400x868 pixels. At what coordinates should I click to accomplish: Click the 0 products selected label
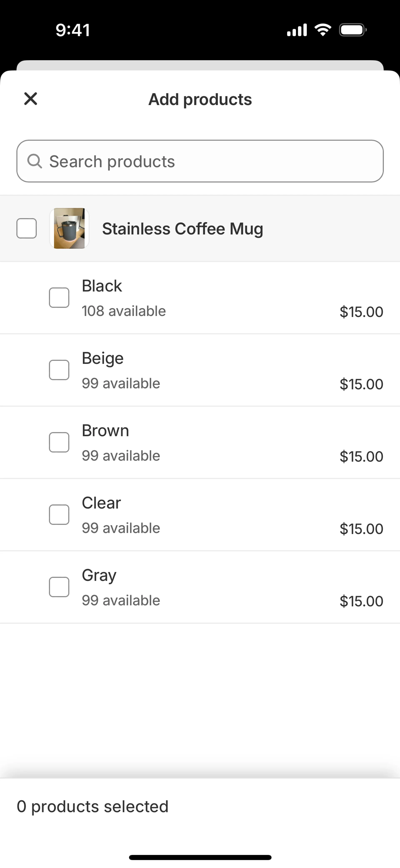click(x=92, y=807)
